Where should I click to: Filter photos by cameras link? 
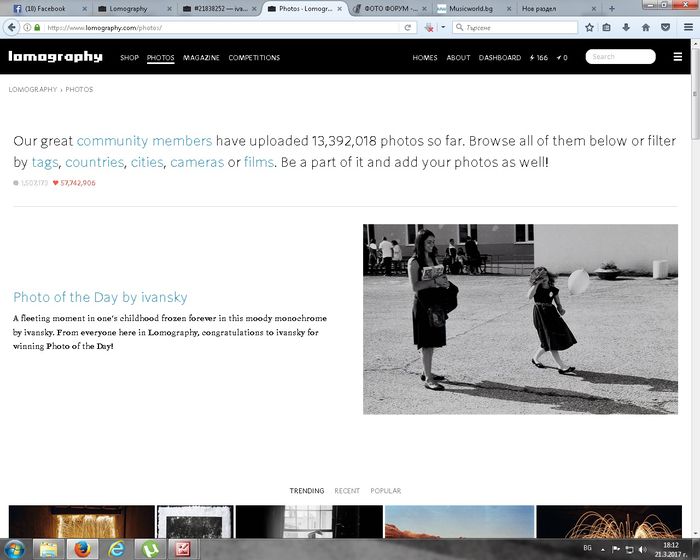[197, 161]
